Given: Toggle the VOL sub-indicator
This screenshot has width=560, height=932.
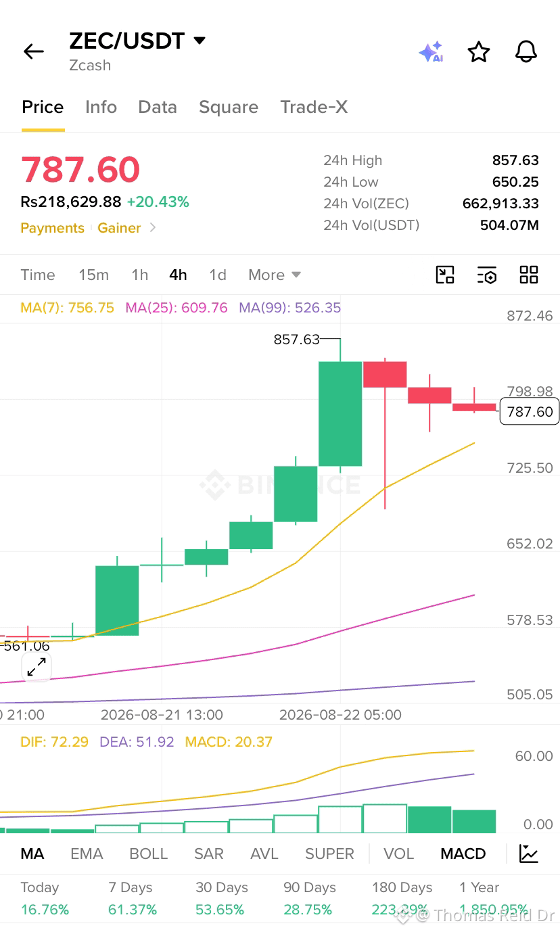Looking at the screenshot, I should tap(398, 854).
